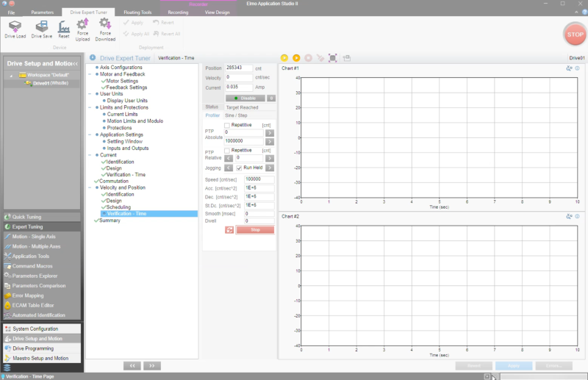Collapse the Current tree node
The width and height of the screenshot is (588, 380).
pyautogui.click(x=90, y=155)
